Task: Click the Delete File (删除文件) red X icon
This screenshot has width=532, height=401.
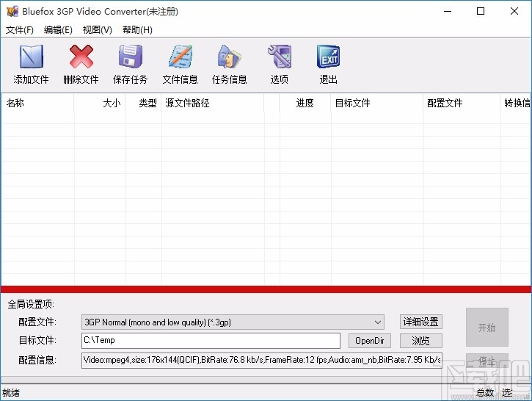Action: (x=81, y=57)
